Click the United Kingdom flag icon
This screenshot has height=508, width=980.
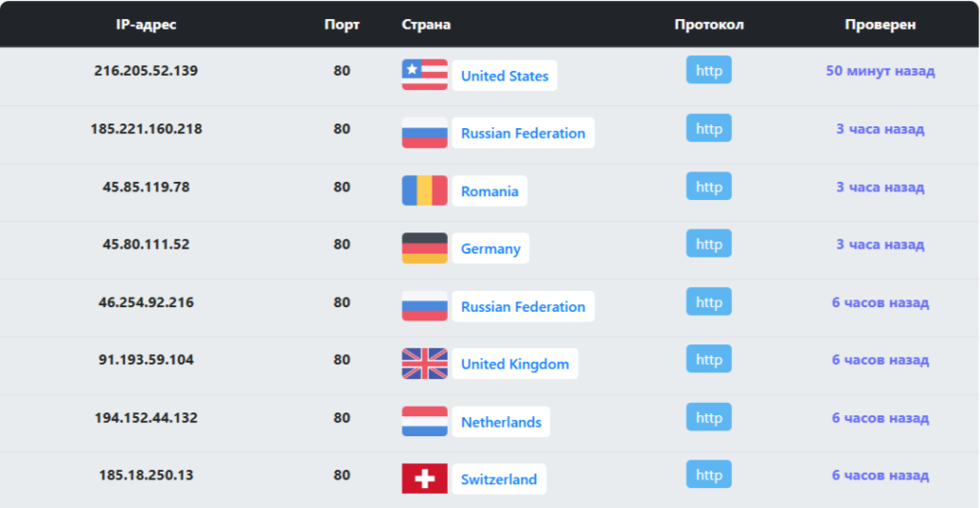(x=424, y=364)
